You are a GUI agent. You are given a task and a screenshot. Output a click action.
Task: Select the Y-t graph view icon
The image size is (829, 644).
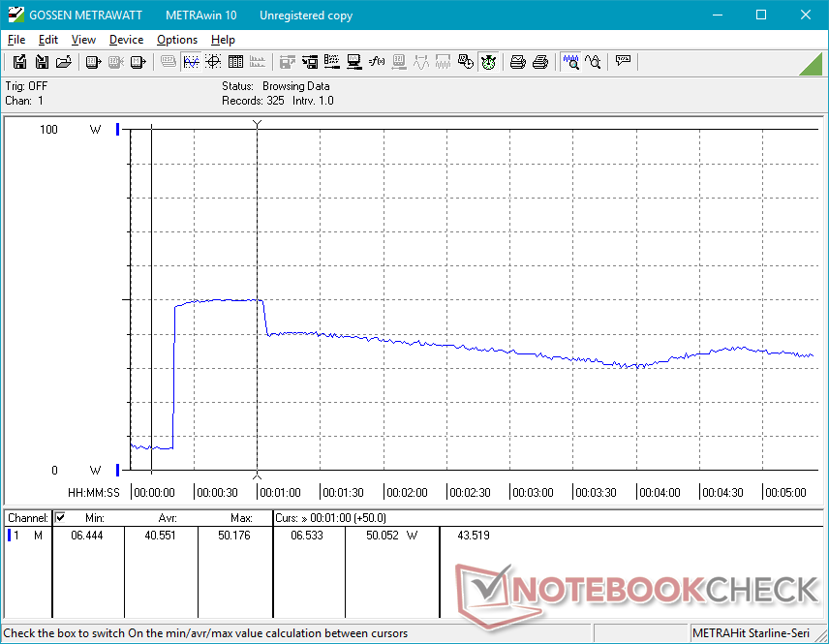click(x=191, y=62)
